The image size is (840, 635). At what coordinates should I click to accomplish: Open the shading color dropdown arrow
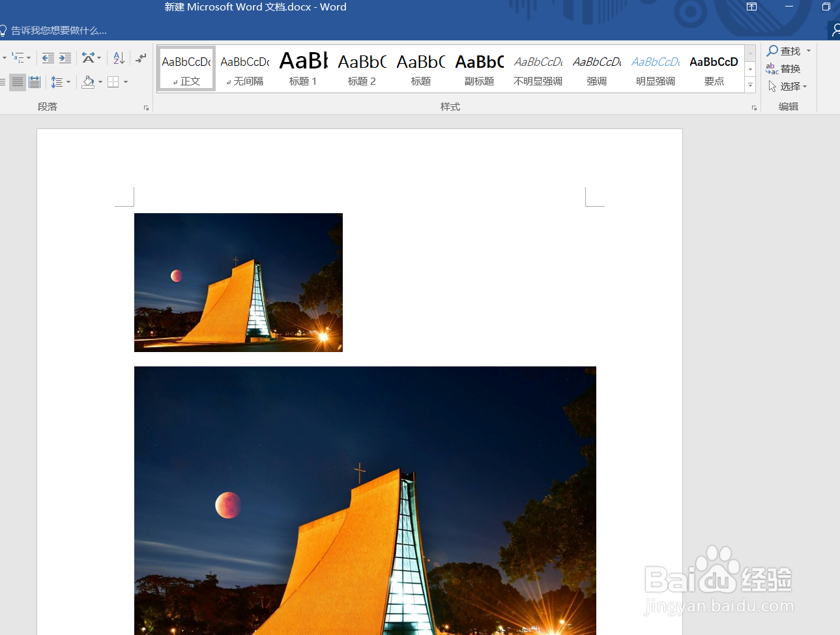tap(100, 82)
